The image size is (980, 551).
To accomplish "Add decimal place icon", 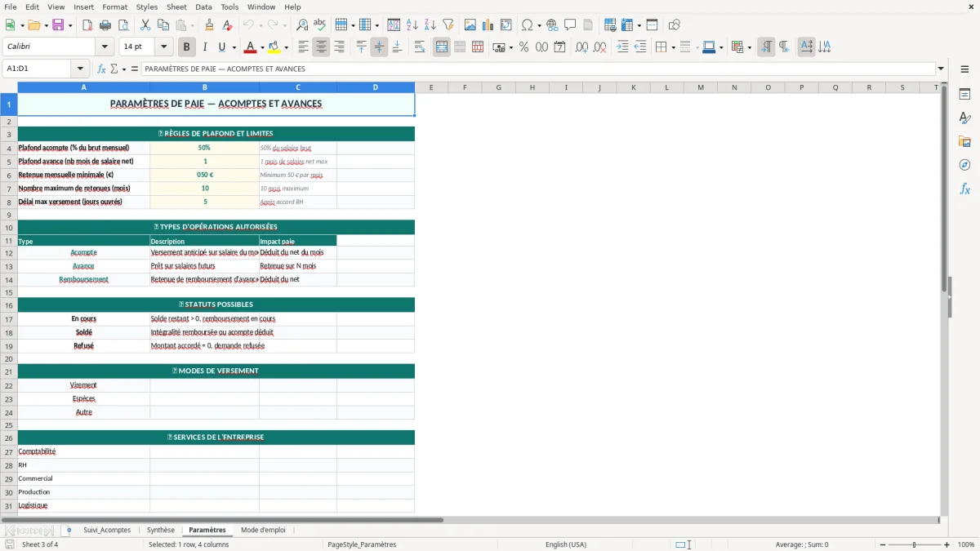I will pyautogui.click(x=582, y=47).
